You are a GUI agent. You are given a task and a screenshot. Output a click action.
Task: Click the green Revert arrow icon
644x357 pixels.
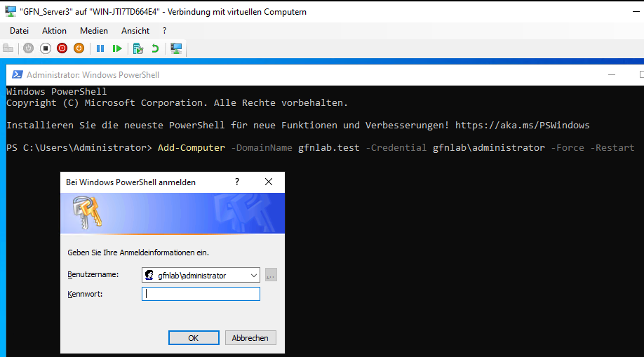pos(155,48)
